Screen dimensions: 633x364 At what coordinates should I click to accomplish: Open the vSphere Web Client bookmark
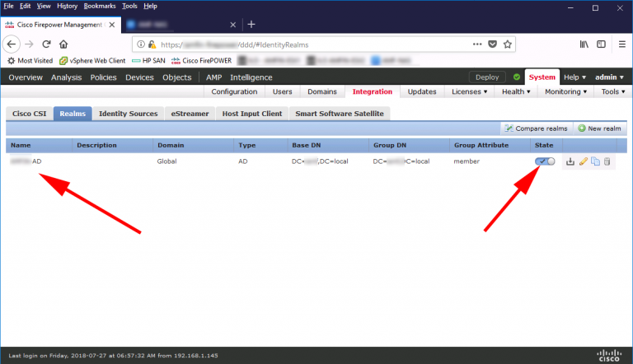[92, 61]
